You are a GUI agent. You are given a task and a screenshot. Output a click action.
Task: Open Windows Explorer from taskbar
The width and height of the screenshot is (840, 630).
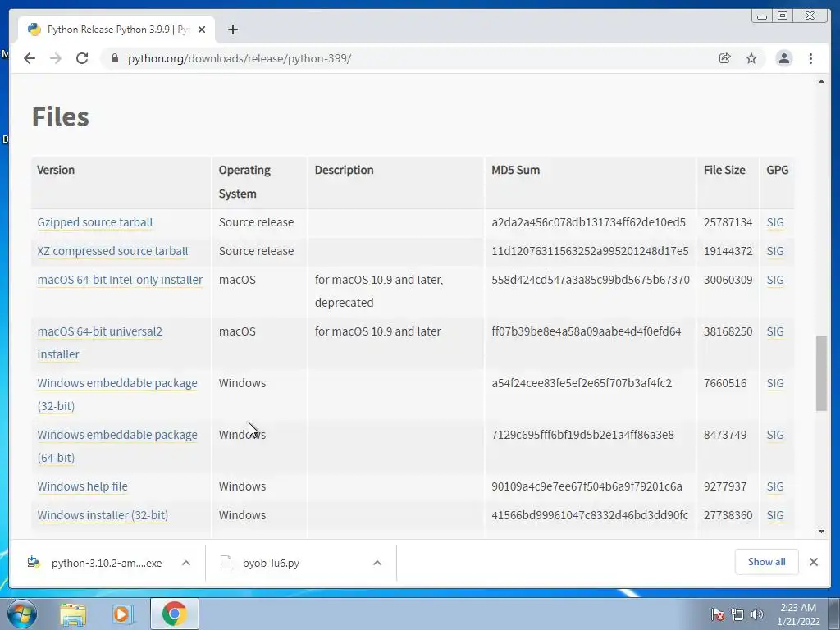click(73, 614)
